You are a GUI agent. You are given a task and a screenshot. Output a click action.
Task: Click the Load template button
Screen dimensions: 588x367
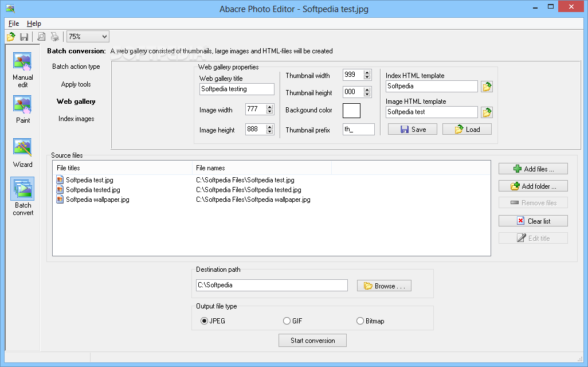(467, 129)
